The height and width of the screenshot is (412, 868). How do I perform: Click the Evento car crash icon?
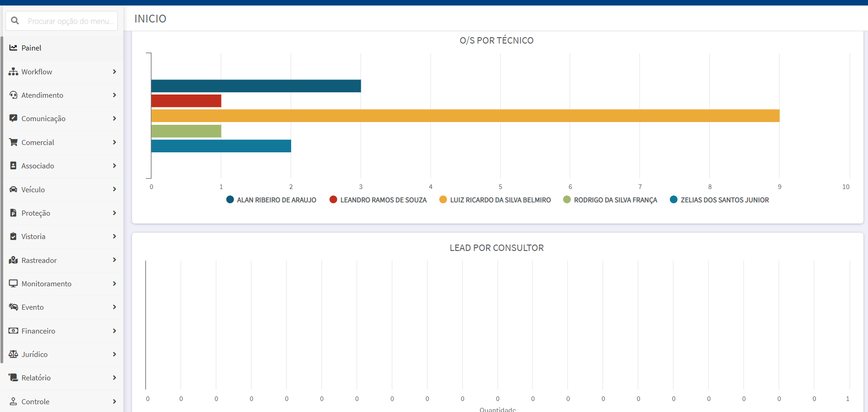13,307
